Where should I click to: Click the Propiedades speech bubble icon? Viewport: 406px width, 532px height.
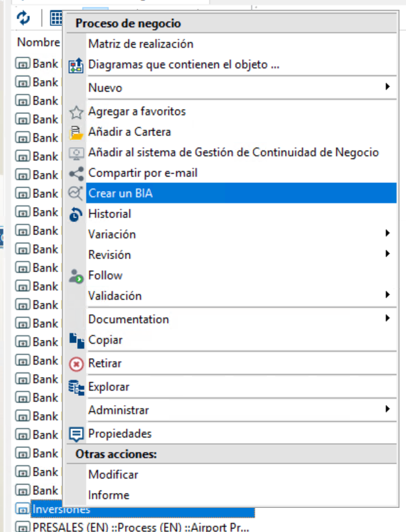pos(76,434)
